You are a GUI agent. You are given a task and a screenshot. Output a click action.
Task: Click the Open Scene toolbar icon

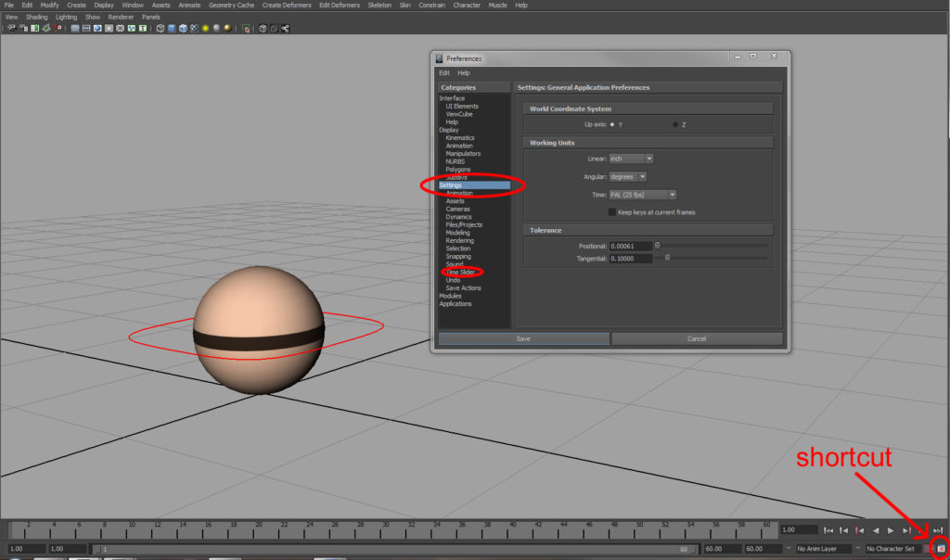tap(24, 27)
